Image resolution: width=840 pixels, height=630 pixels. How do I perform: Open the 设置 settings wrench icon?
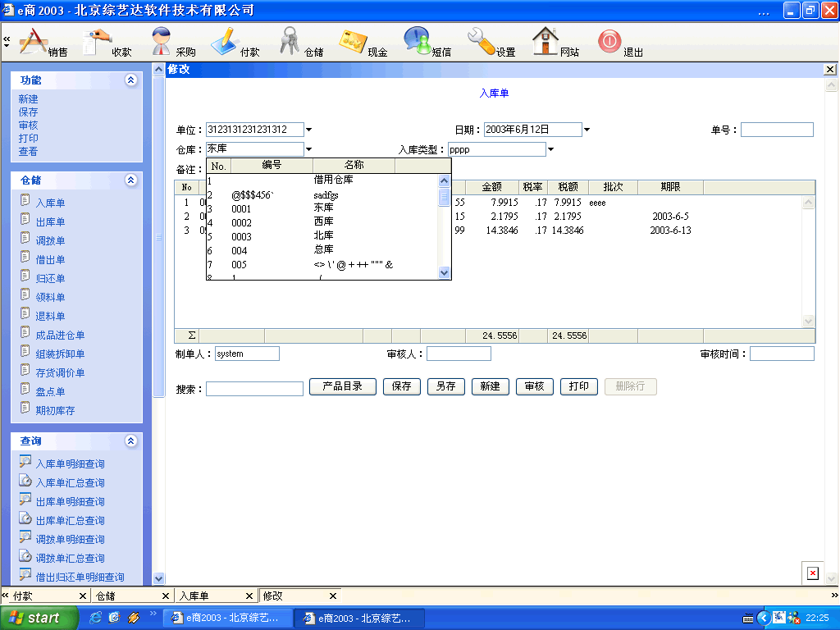click(x=481, y=41)
